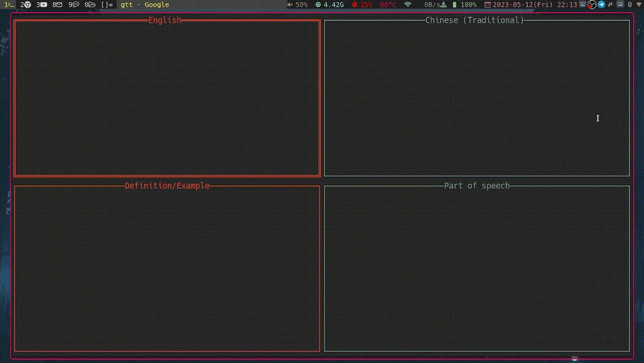Click inside the English input pane
This screenshot has height=363, width=644.
coord(166,97)
